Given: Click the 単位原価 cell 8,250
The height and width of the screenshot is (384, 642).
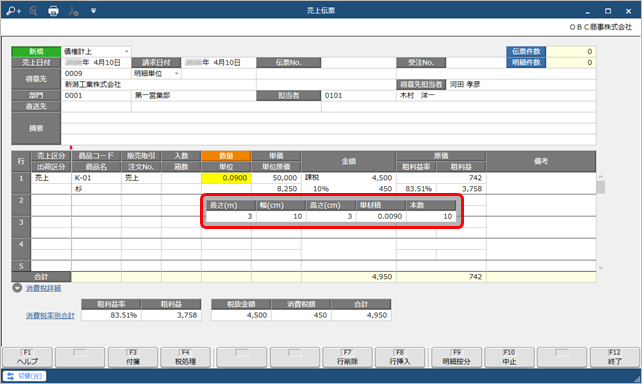Looking at the screenshot, I should click(276, 189).
